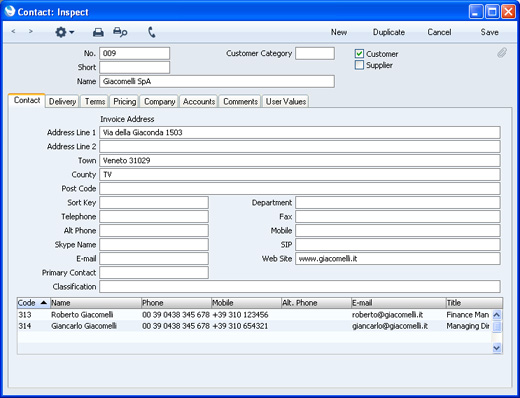Click the Cancel button
Screen dimensions: 520x398
click(x=439, y=32)
